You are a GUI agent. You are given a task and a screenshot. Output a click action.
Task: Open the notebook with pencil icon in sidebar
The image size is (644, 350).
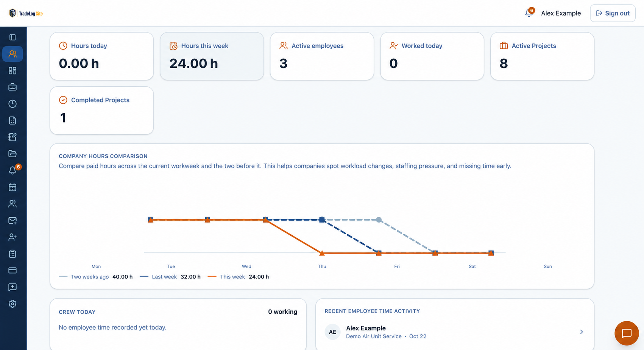click(12, 137)
